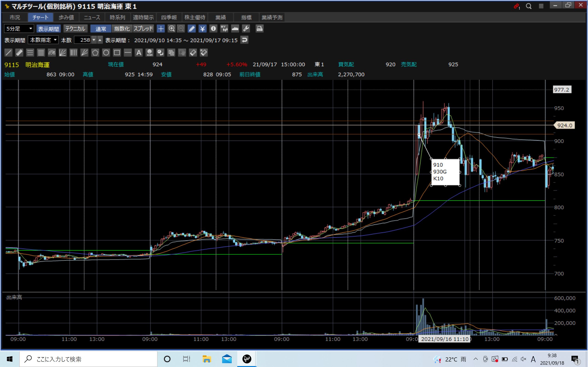
Task: Print the chart using printer icon
Action: (259, 29)
